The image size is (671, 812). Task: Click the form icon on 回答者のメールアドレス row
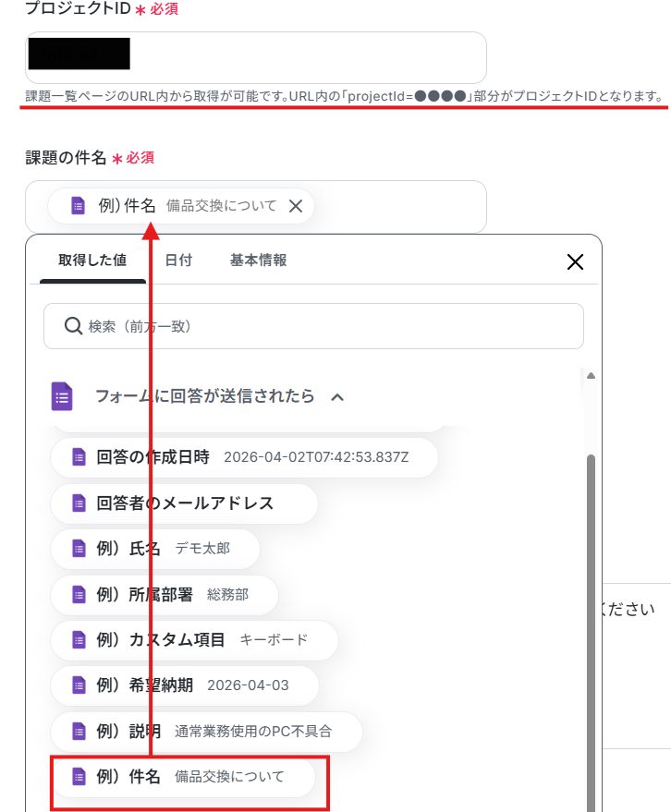point(79,503)
